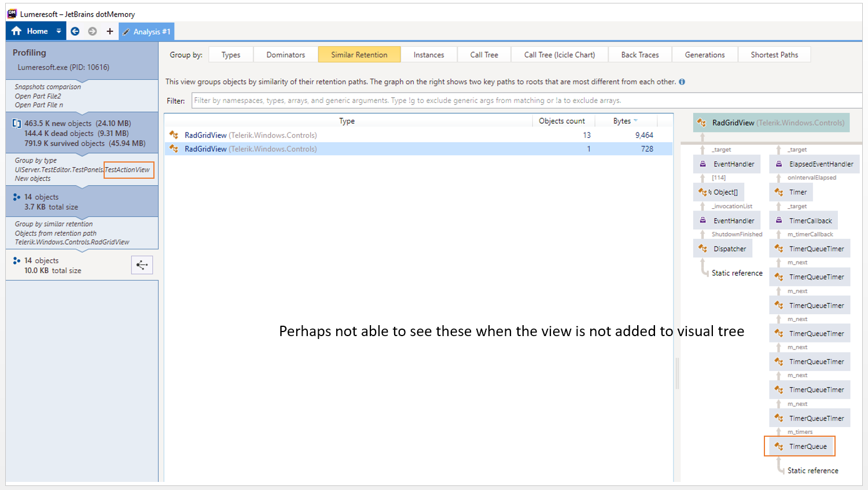The width and height of the screenshot is (868, 490).
Task: Click the 728 bytes cell
Action: coord(647,149)
